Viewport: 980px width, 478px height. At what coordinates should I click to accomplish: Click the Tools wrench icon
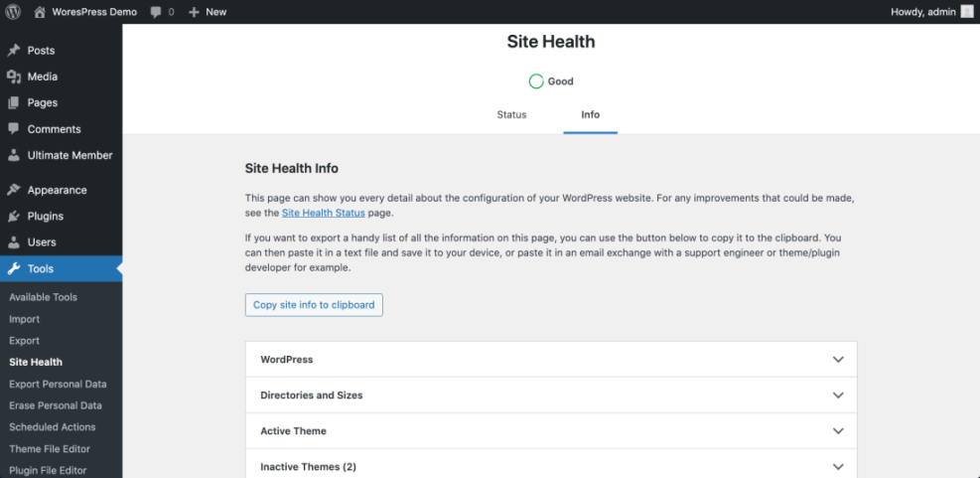14,269
